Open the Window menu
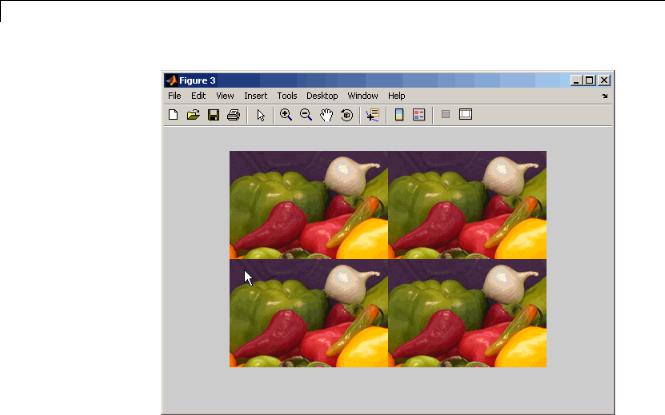The image size is (665, 415). click(363, 96)
